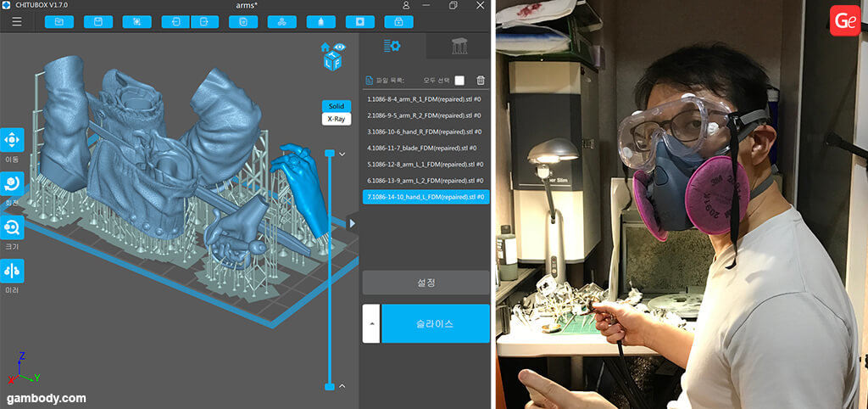
Task: Click the layer slider top handle
Action: [329, 154]
